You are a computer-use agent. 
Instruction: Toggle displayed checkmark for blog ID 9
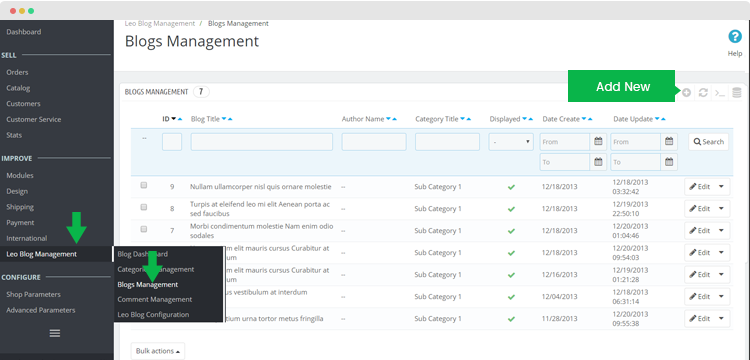(x=511, y=187)
